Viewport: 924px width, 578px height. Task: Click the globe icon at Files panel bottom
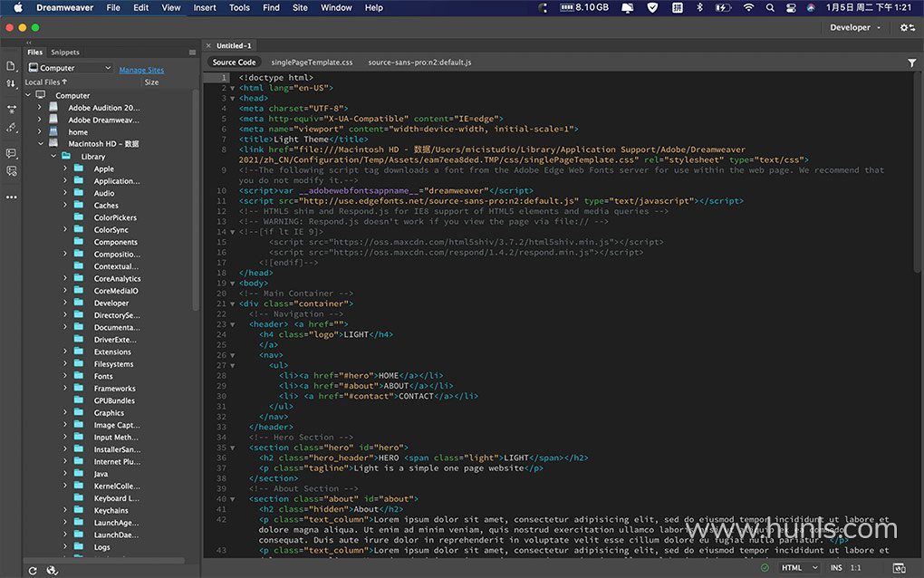click(x=52, y=570)
